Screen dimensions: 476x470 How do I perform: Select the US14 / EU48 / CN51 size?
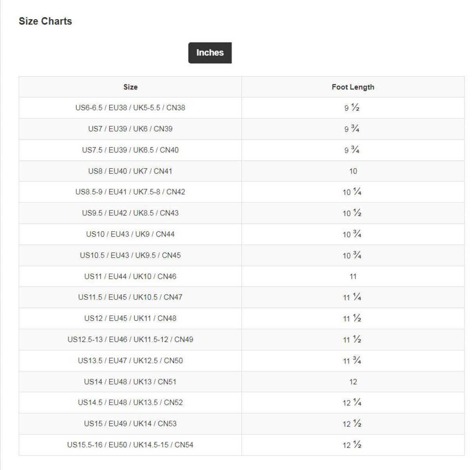(130, 382)
